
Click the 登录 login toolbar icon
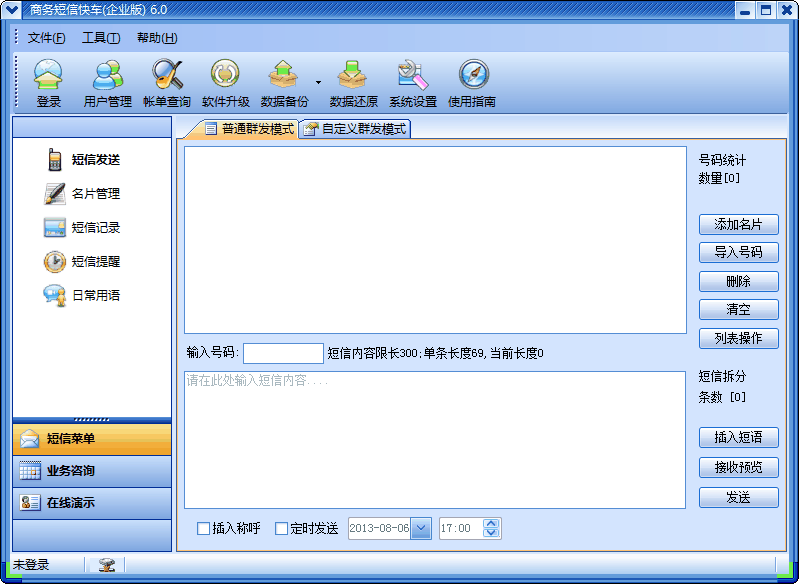coord(48,83)
